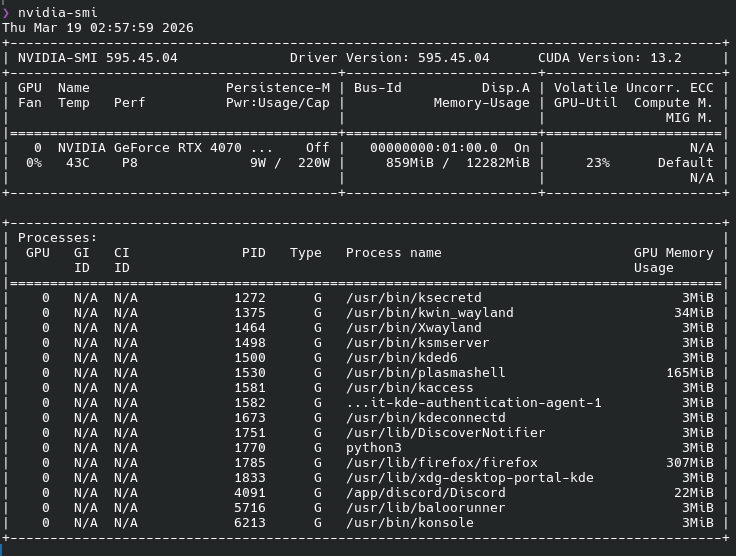Viewport: 736px width, 556px height.
Task: Click the 'Pwr:Usage/Cap' header
Action: coord(278,103)
